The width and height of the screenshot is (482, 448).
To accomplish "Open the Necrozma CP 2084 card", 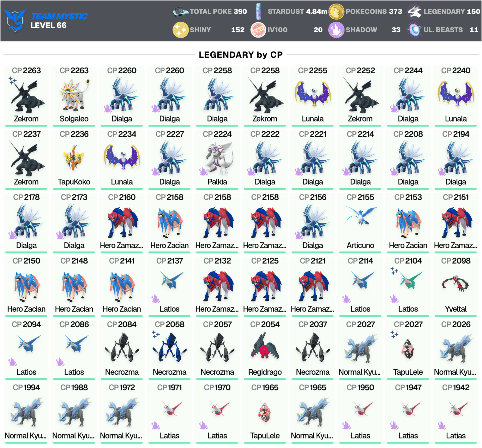I will (x=122, y=350).
